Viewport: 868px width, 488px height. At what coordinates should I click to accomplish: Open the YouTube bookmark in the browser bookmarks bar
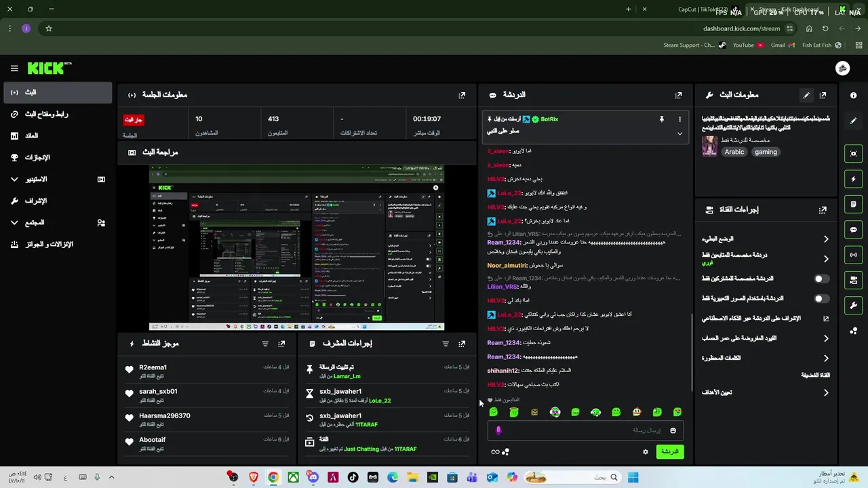pyautogui.click(x=748, y=45)
